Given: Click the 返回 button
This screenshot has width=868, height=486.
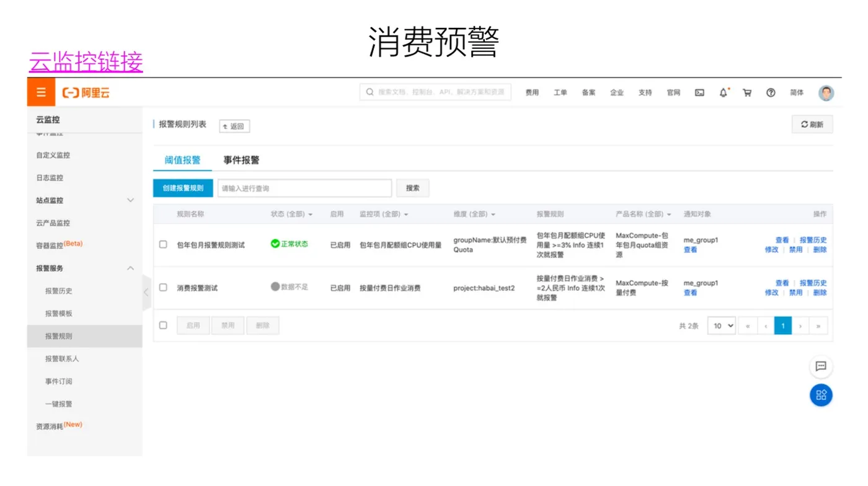Looking at the screenshot, I should point(234,126).
